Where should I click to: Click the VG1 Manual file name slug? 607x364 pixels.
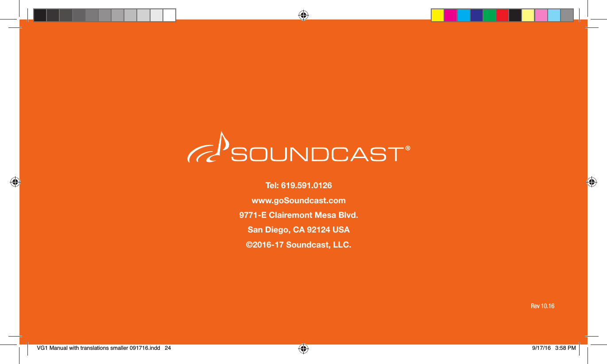tap(104, 349)
